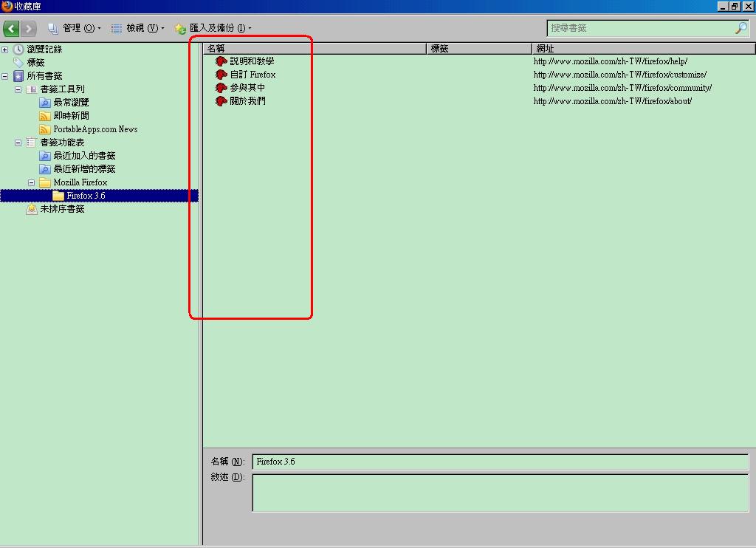Click the 敘述 (D) description box
The width and height of the screenshot is (756, 548).
click(x=501, y=493)
